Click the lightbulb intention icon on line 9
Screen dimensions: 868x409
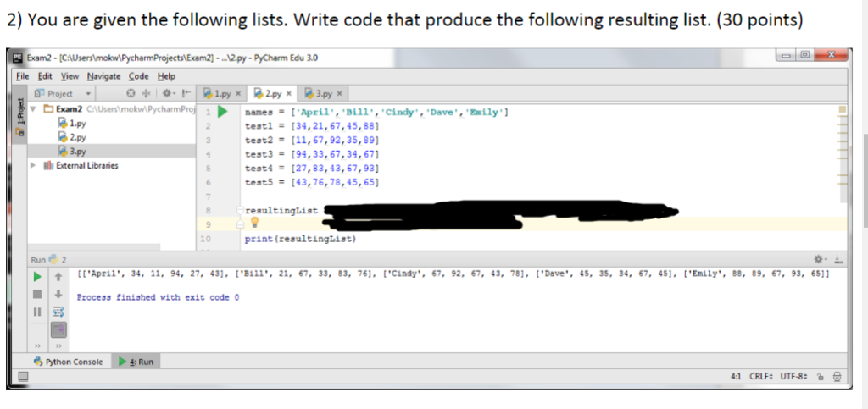[254, 223]
